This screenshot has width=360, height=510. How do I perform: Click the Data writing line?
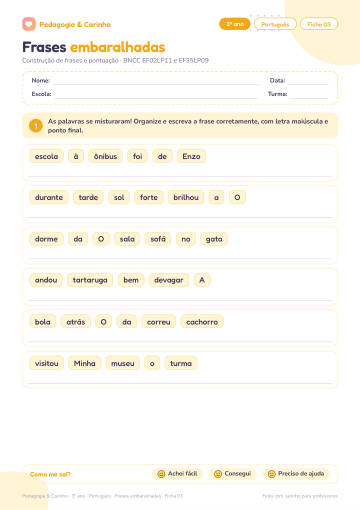coord(308,84)
